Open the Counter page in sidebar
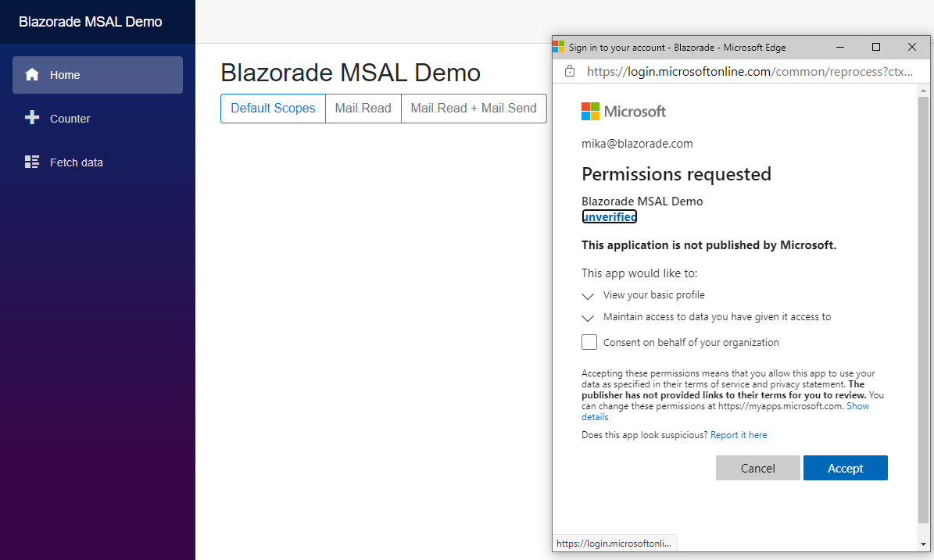The width and height of the screenshot is (934, 560). pyautogui.click(x=98, y=119)
